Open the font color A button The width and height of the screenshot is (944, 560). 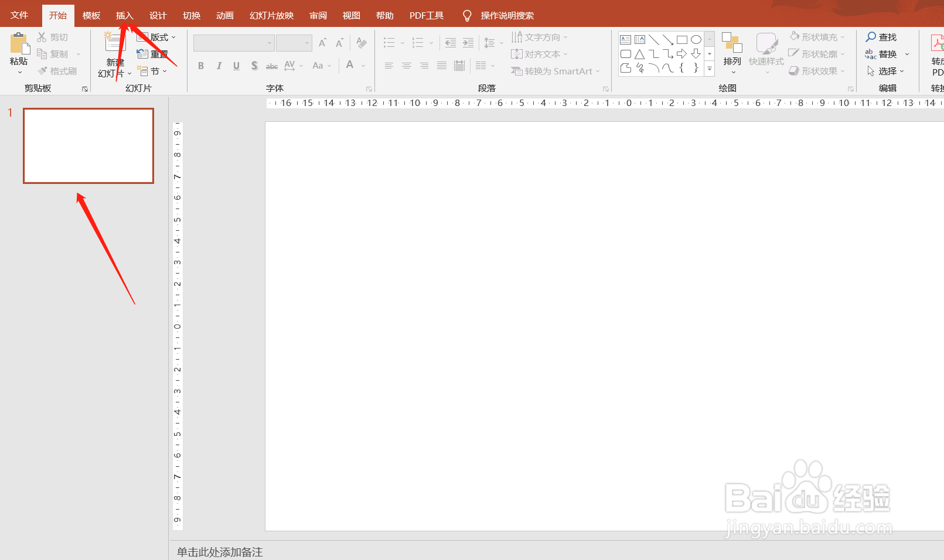click(350, 65)
